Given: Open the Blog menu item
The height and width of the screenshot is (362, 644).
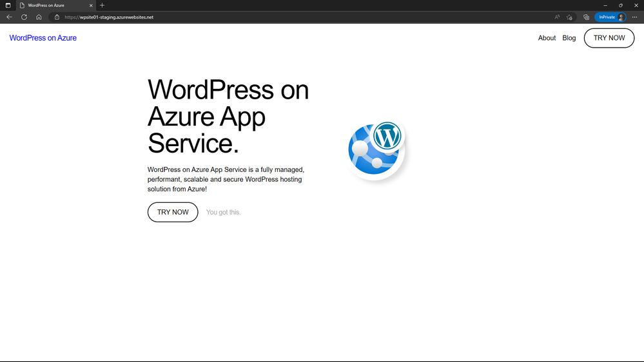Looking at the screenshot, I should click(569, 38).
